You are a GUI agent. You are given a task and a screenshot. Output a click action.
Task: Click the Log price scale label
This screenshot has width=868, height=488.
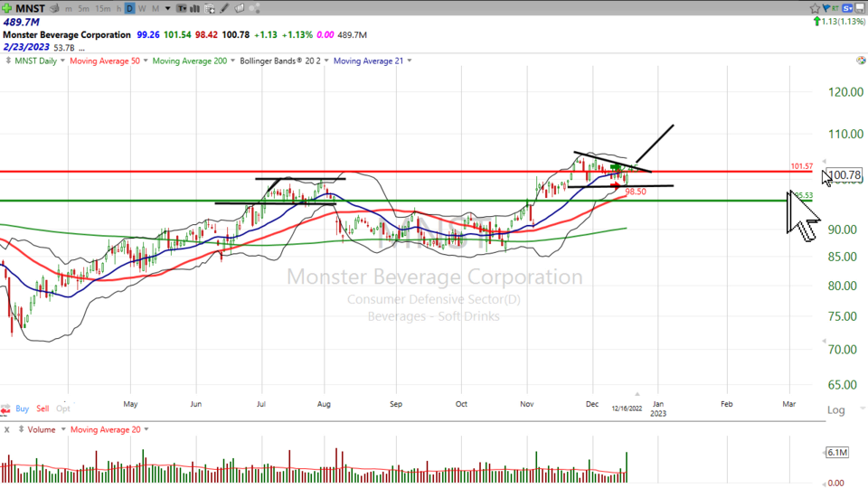point(837,409)
